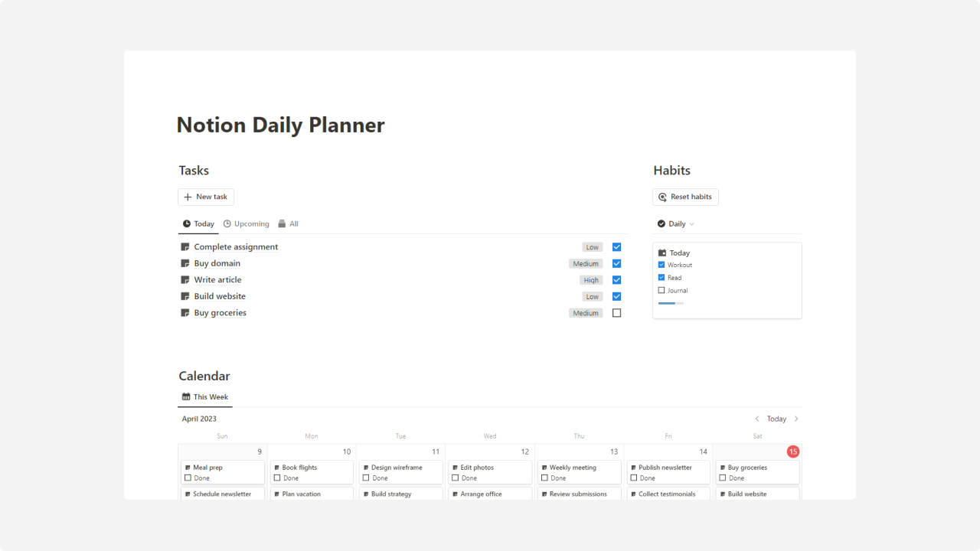Click the archive icon on the All filter
980x551 pixels.
[283, 223]
